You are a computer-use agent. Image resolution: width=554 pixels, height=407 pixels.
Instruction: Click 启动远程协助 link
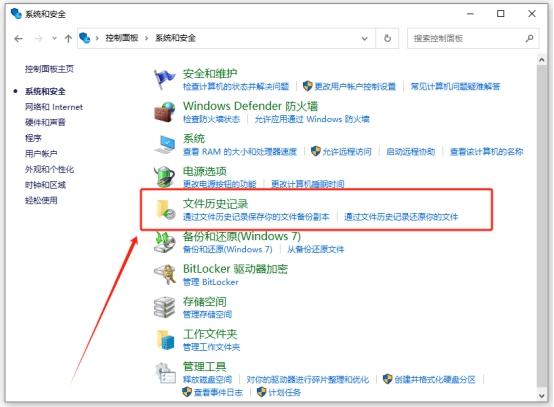click(410, 152)
